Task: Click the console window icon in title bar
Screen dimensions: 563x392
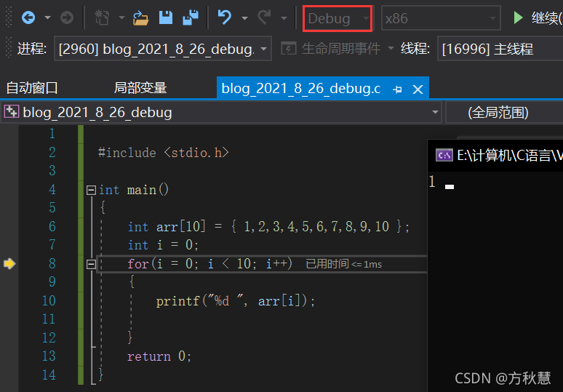Action: tap(444, 155)
